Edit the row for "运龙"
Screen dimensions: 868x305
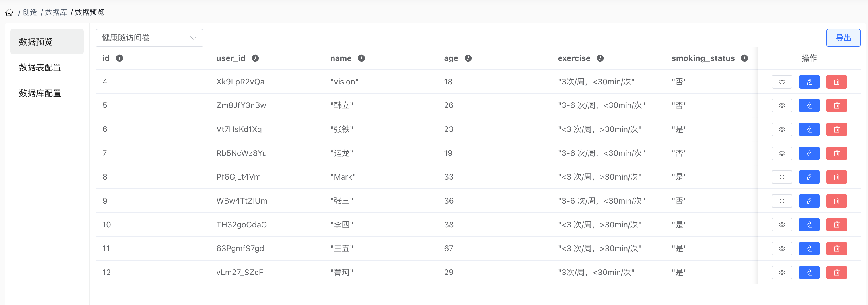tap(809, 153)
